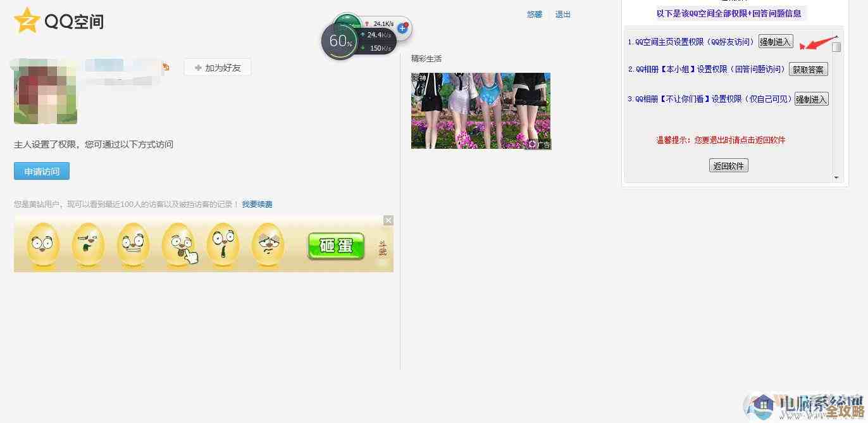Click 强制进入 for the 不让你们看 album
The width and height of the screenshot is (868, 423).
[x=810, y=99]
